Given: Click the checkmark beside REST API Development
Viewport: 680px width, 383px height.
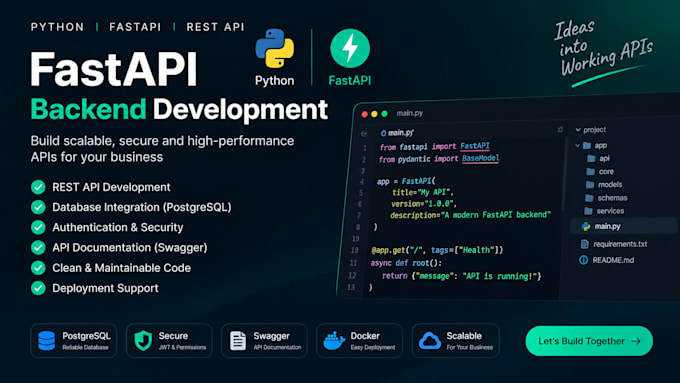Looking at the screenshot, I should 38,187.
